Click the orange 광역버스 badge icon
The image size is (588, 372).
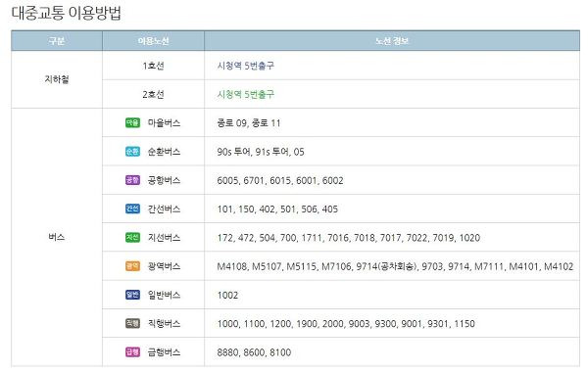(132, 266)
